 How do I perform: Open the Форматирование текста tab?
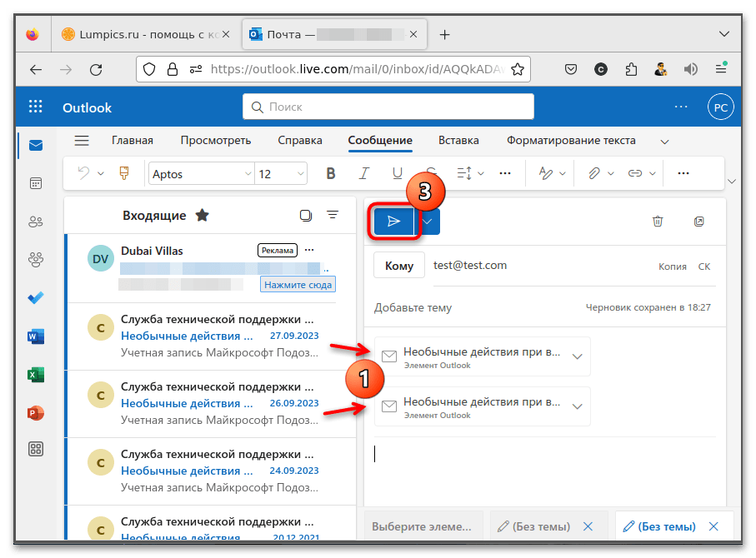pos(571,140)
